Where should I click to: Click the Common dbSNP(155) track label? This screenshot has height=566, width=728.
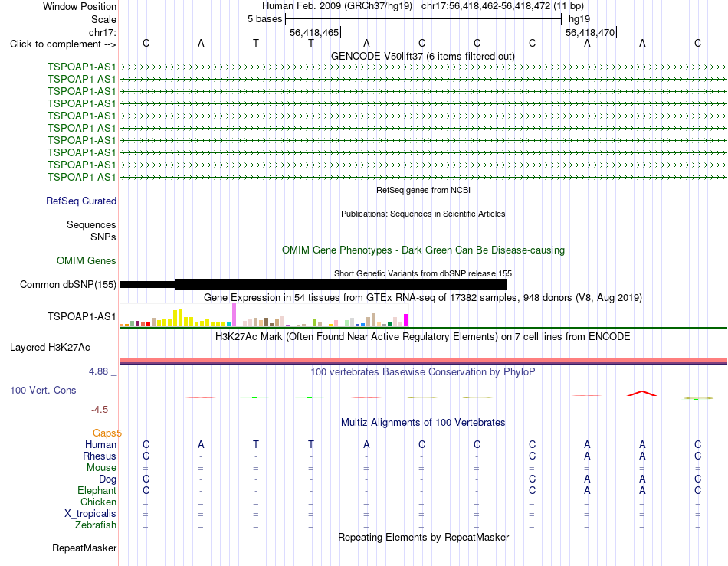68,284
